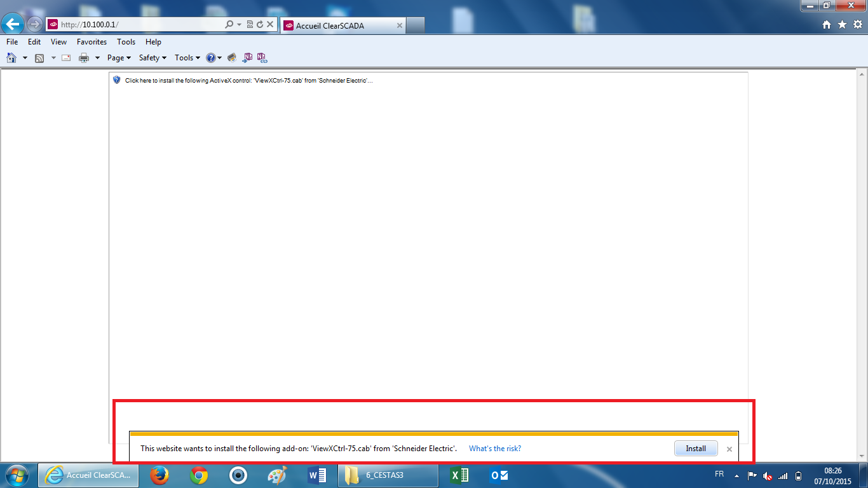Open the dropdown arrow next to Print icon
Image resolution: width=868 pixels, height=488 pixels.
[x=97, y=58]
